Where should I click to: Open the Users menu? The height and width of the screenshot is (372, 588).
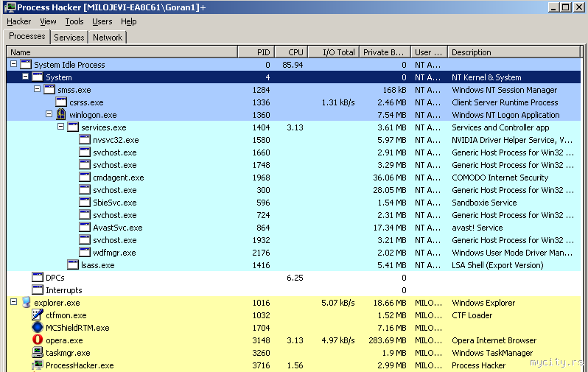102,21
